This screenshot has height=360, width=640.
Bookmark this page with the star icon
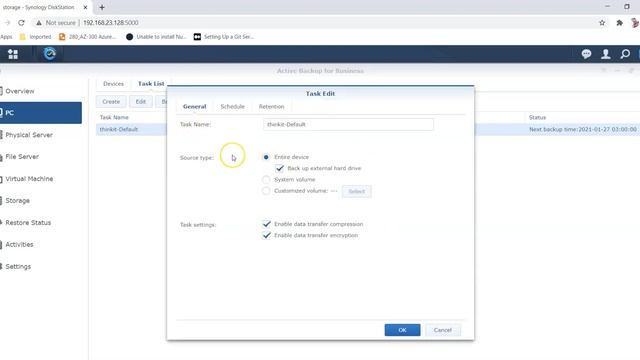click(602, 23)
